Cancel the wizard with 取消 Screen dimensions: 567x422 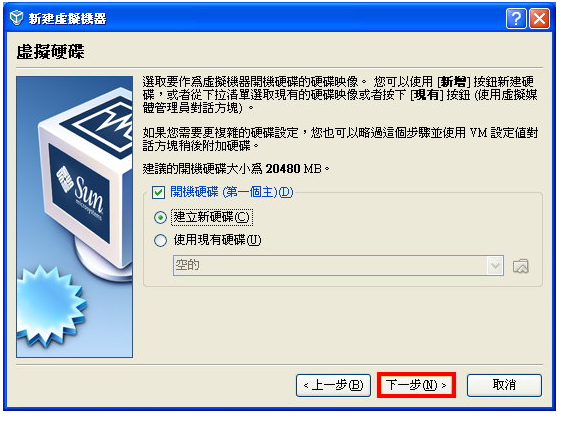coord(504,385)
